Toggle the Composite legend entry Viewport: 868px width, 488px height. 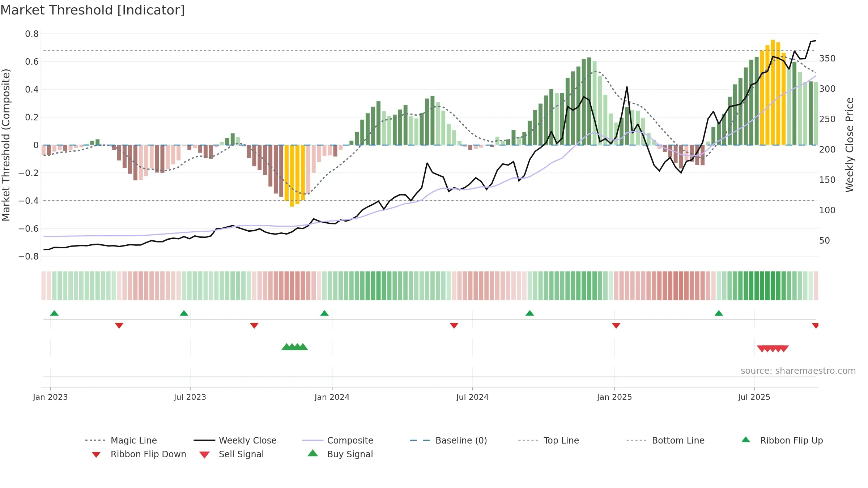(x=337, y=440)
